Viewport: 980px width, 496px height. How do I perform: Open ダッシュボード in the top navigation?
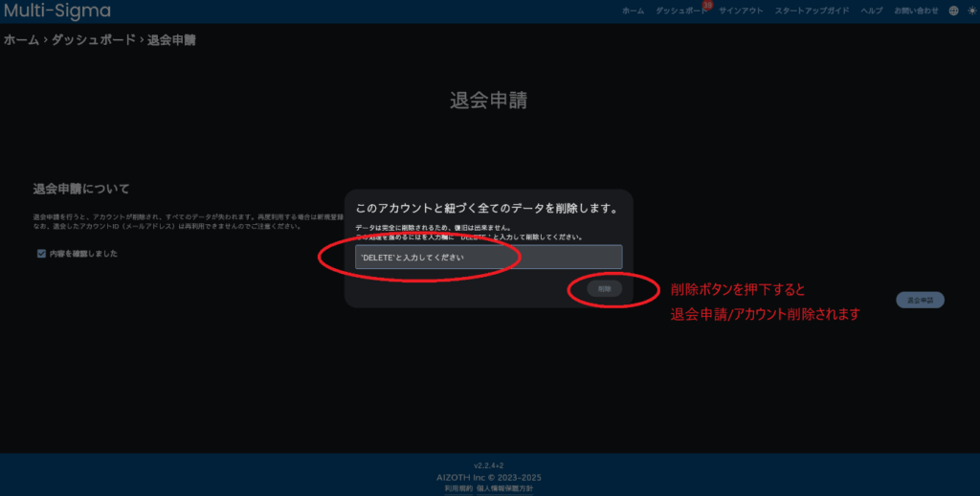(x=679, y=11)
